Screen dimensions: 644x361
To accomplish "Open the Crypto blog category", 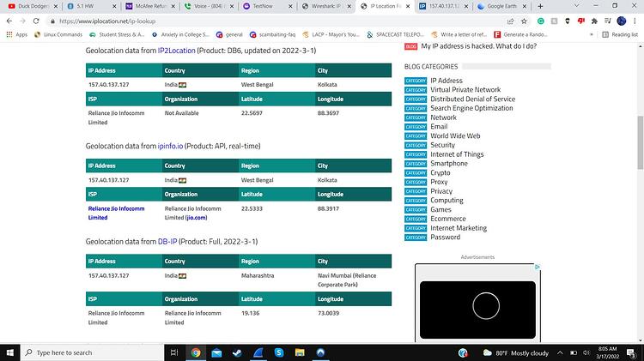I will 440,172.
